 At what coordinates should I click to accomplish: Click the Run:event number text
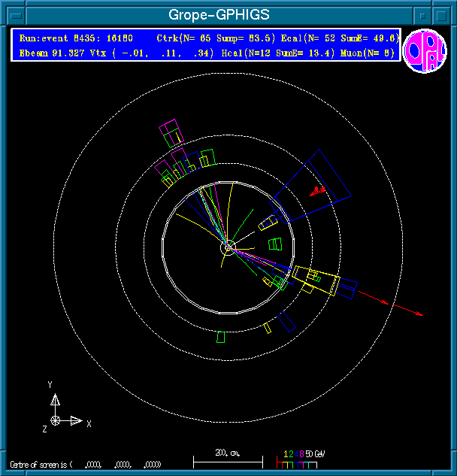coord(77,38)
